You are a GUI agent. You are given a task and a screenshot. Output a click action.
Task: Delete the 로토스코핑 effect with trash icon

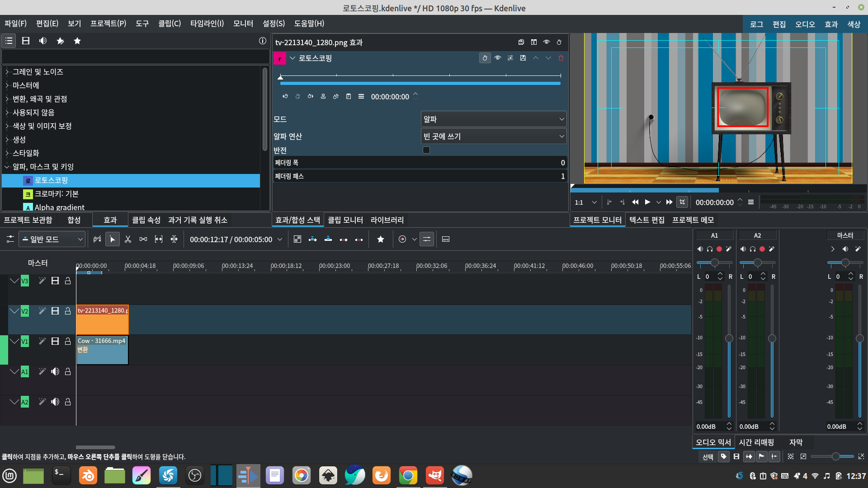[x=561, y=58]
